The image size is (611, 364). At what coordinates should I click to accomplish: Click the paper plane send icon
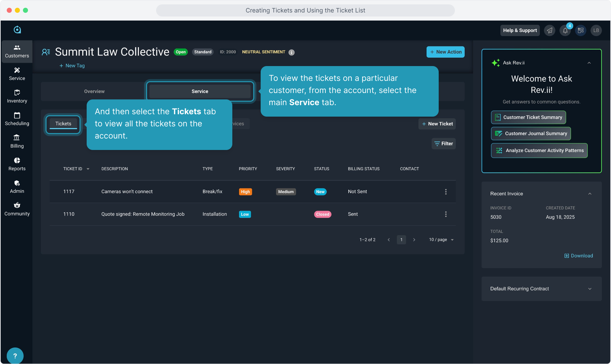550,31
